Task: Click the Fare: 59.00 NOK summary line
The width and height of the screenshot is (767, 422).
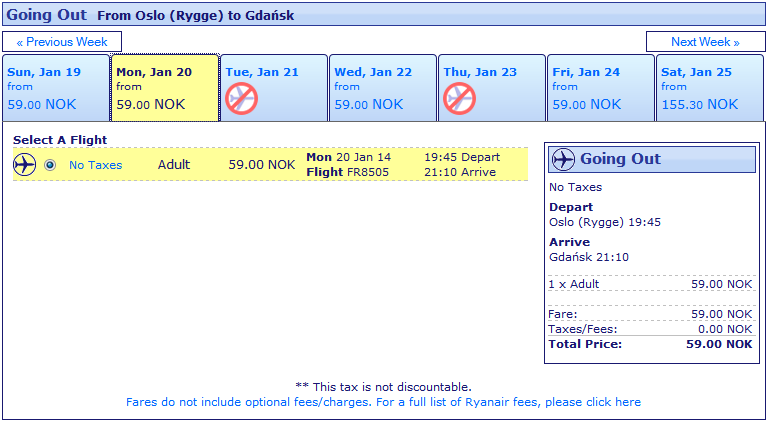Action: [651, 314]
